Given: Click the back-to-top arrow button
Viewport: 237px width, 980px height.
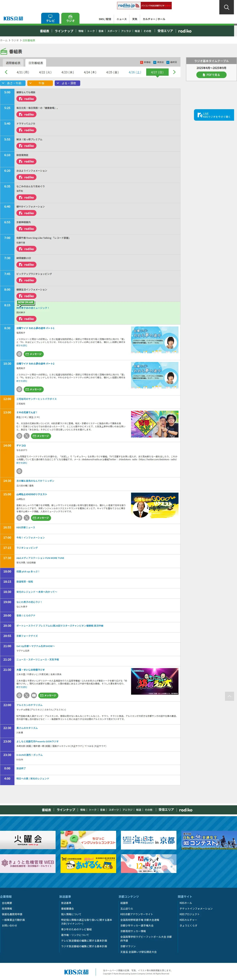Looking at the screenshot, I should [229, 696].
